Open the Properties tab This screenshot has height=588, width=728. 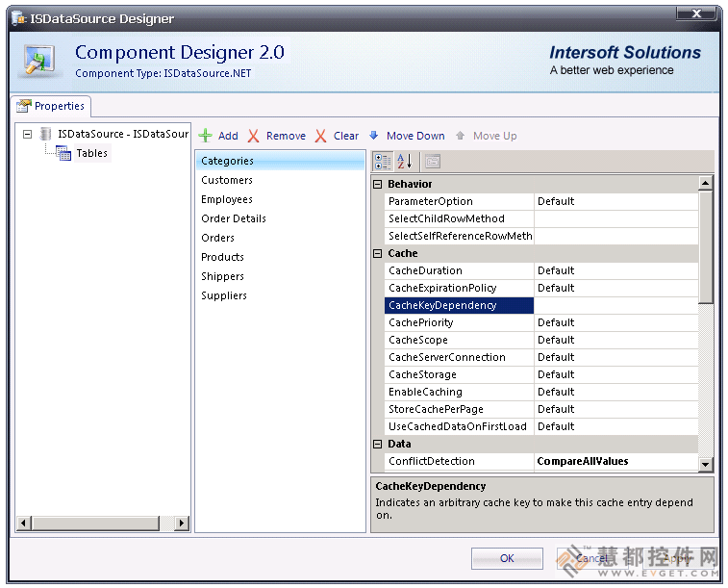(x=51, y=106)
